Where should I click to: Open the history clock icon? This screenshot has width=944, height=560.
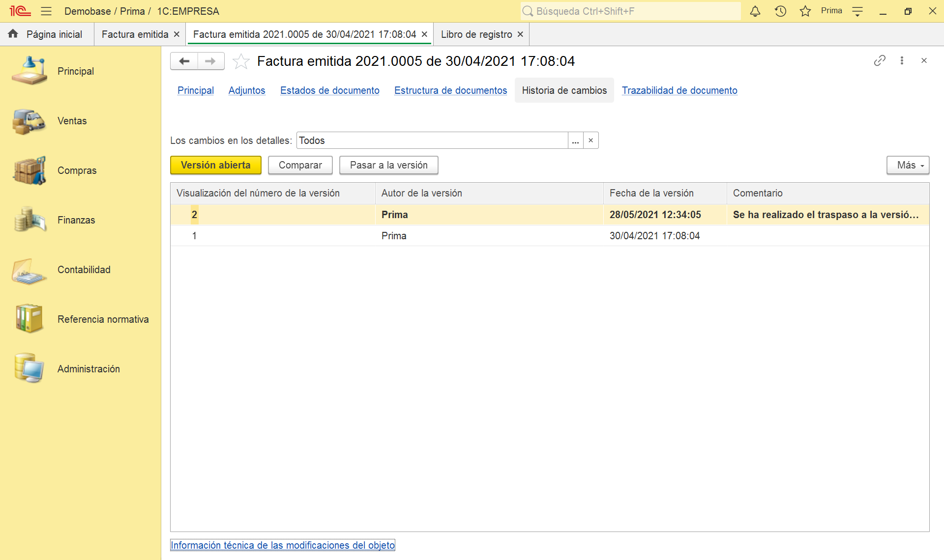[780, 11]
